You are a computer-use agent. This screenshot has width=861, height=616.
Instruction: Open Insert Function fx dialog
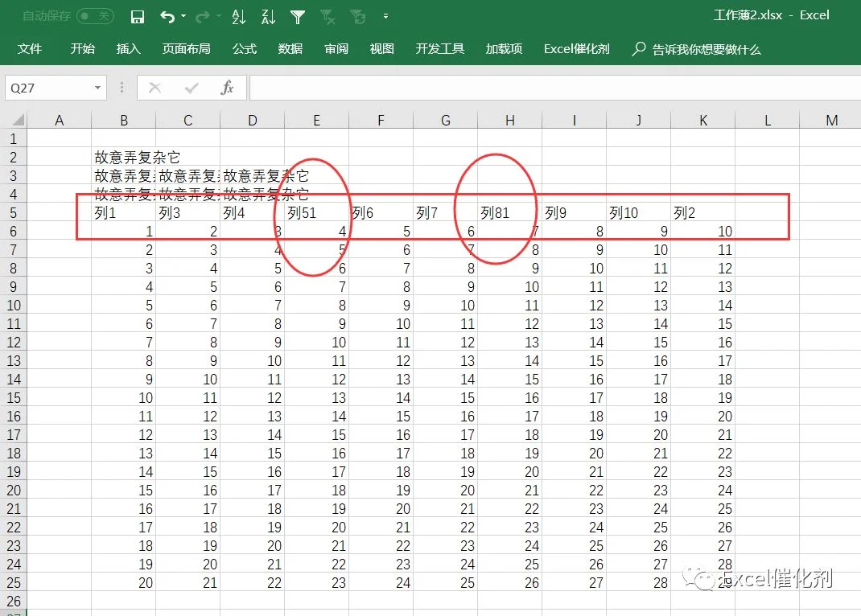pos(227,88)
